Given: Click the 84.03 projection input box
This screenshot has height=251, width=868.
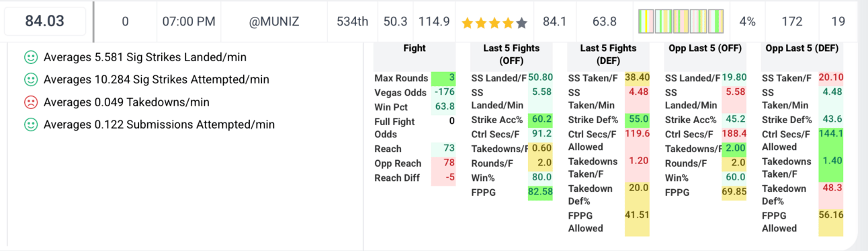Looking at the screenshot, I should tap(45, 22).
